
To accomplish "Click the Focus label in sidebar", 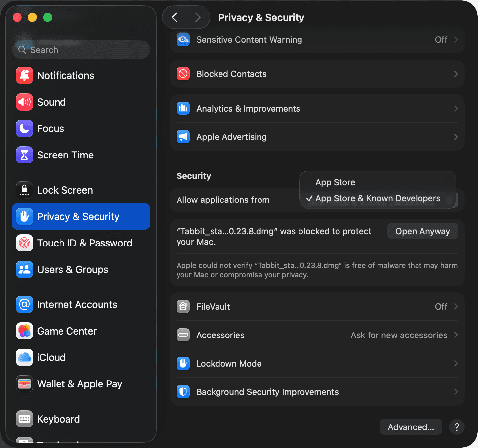I will [51, 128].
